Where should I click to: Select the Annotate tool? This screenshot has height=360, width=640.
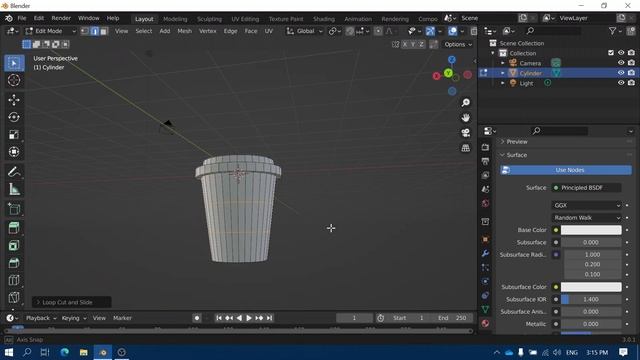pos(14,172)
